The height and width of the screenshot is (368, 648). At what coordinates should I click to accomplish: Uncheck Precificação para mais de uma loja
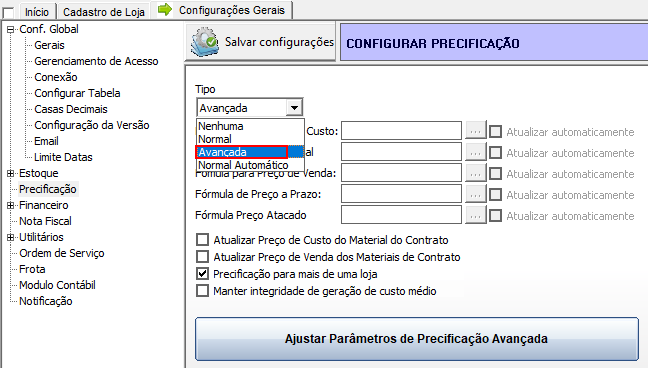click(202, 274)
